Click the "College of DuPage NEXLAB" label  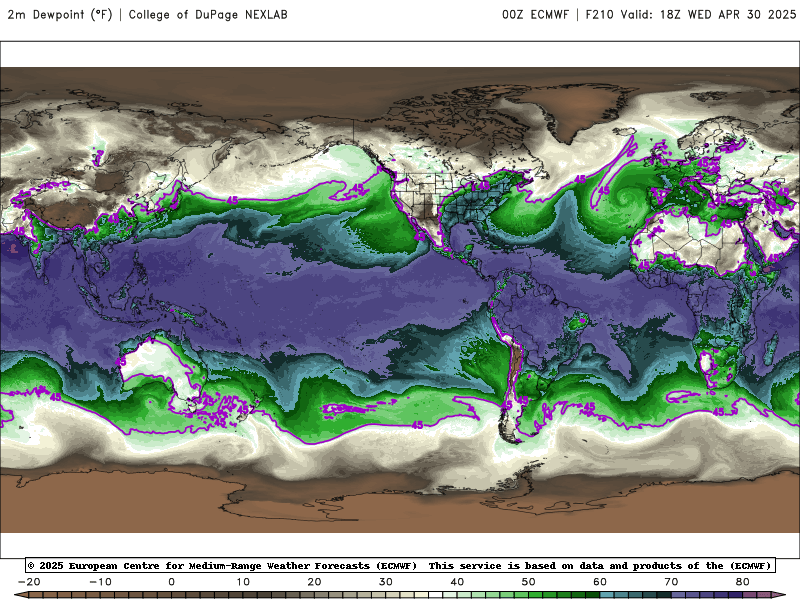click(208, 15)
